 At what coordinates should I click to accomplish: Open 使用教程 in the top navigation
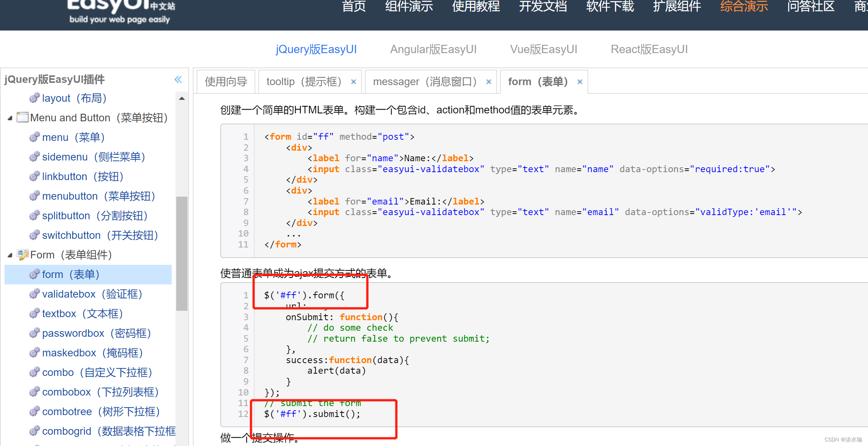click(476, 6)
